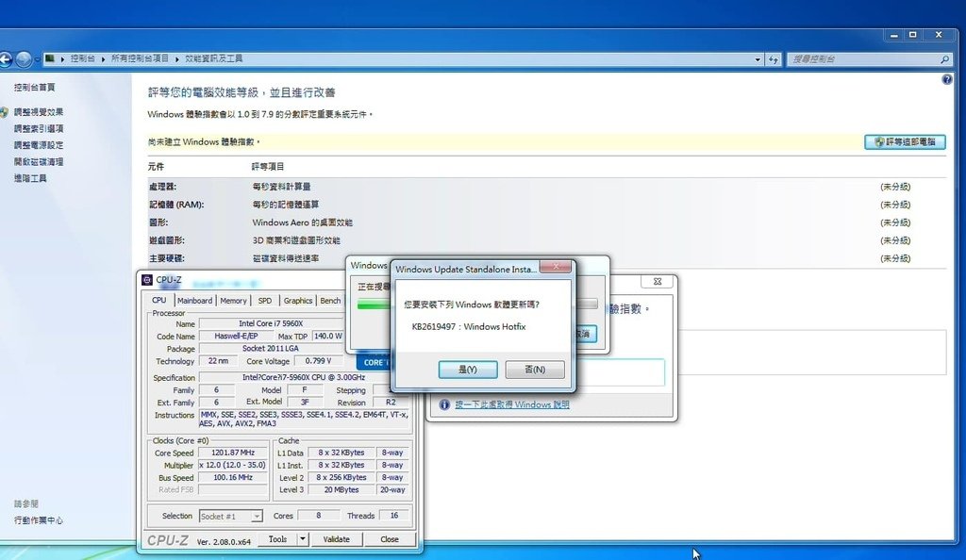The width and height of the screenshot is (966, 560).
Task: Click the blue info icon beside help link
Action: (444, 404)
